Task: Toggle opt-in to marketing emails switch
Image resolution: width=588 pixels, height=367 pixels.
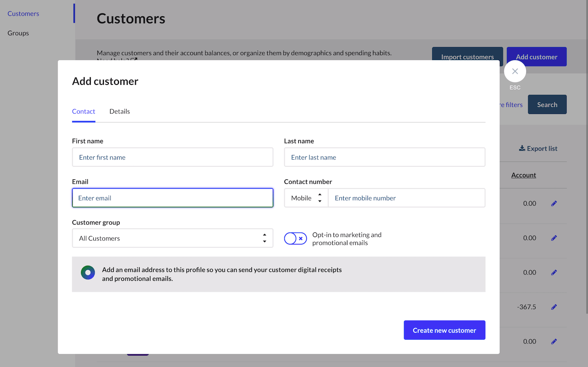Action: 295,238
